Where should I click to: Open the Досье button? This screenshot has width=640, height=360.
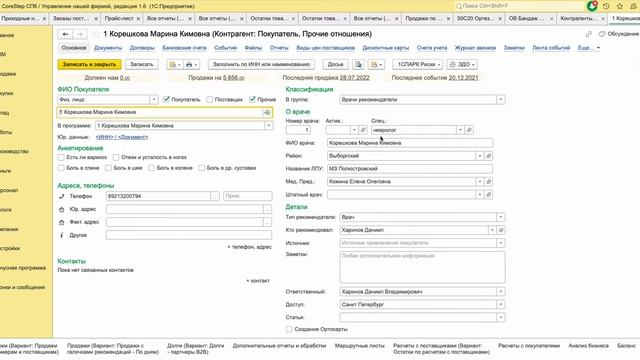(x=335, y=64)
